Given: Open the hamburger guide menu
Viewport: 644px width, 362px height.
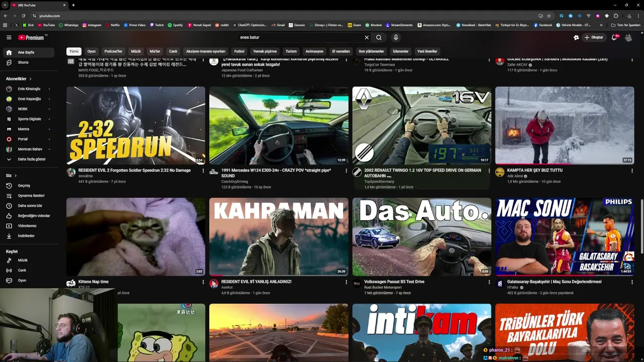Looking at the screenshot, I should pyautogui.click(x=9, y=37).
